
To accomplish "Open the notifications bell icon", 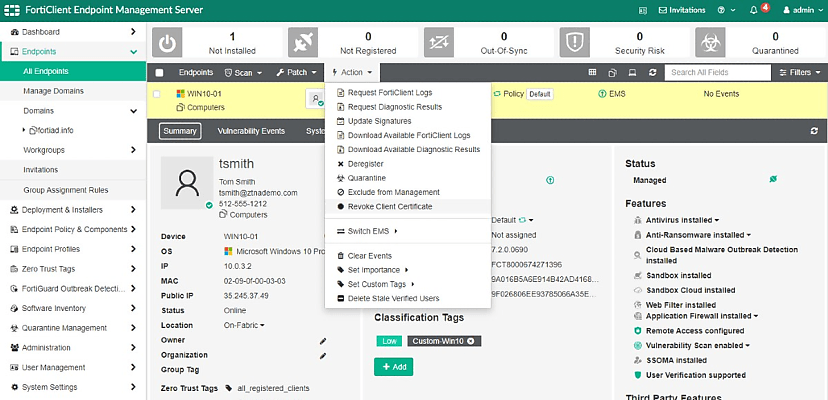I will (x=754, y=10).
